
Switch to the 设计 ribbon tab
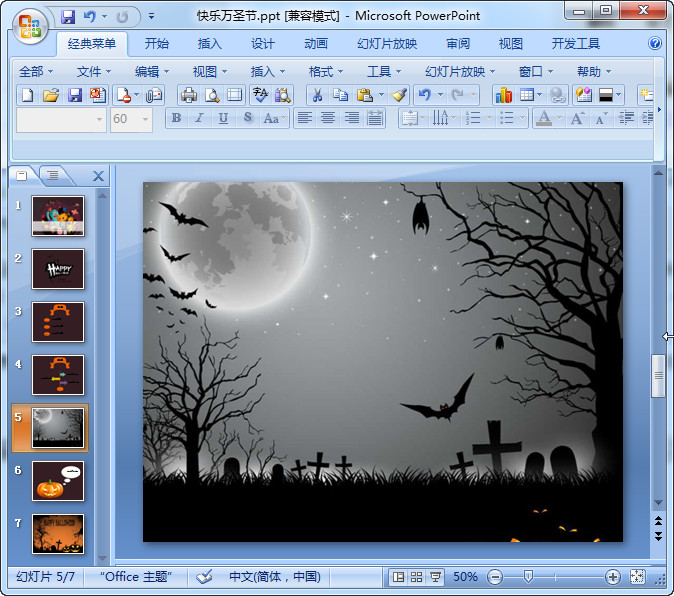point(263,44)
